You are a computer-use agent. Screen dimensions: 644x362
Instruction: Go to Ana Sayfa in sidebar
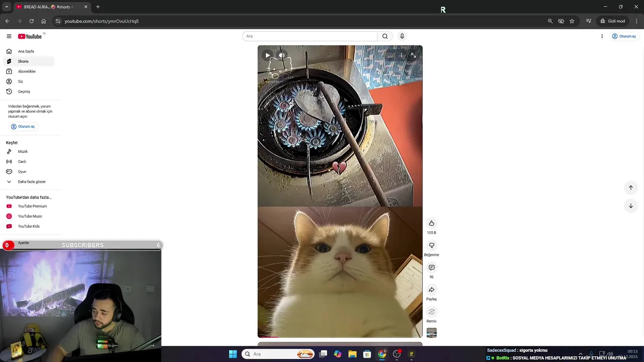(x=29, y=51)
